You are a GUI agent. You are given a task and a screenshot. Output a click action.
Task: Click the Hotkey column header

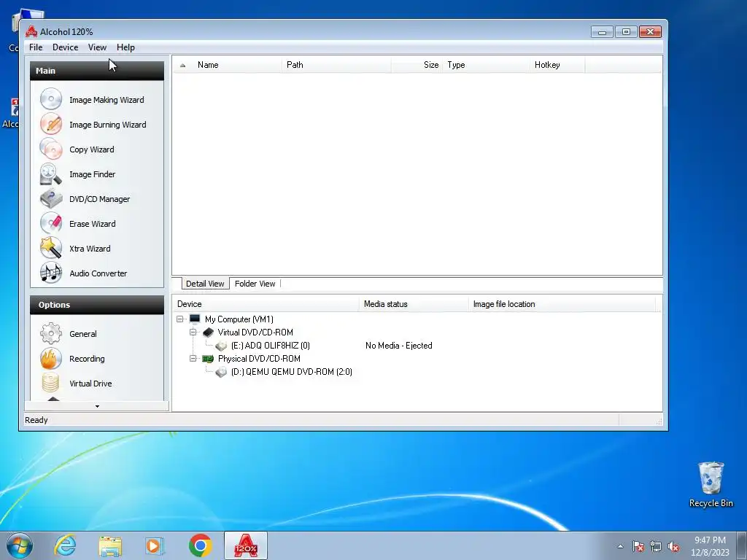[x=557, y=65]
